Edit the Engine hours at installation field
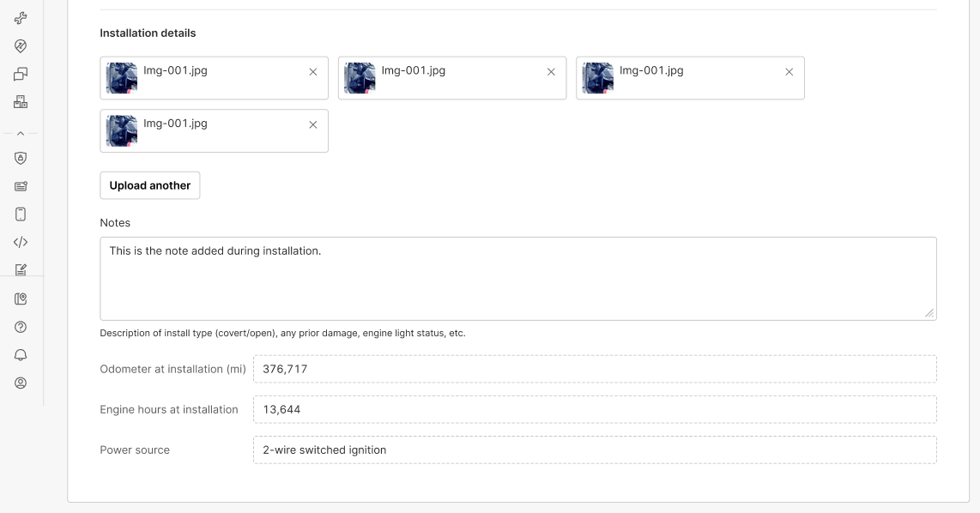Screen dimensions: 980x513 pos(595,409)
